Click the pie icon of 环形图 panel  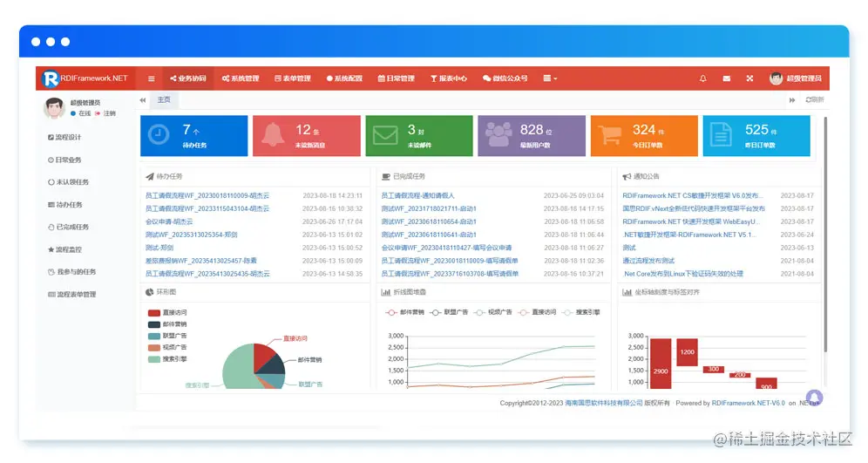tap(150, 292)
